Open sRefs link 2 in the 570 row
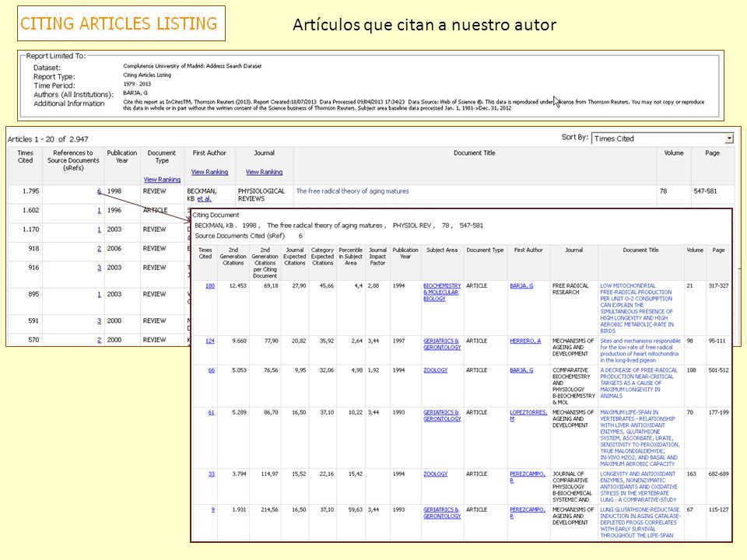 pos(99,340)
